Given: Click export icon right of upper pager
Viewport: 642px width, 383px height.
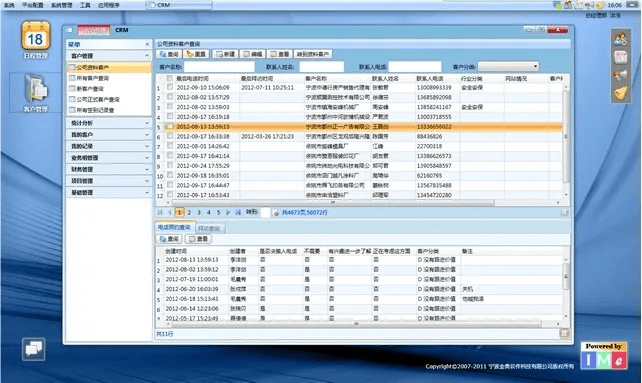Looking at the screenshot, I should [x=564, y=213].
